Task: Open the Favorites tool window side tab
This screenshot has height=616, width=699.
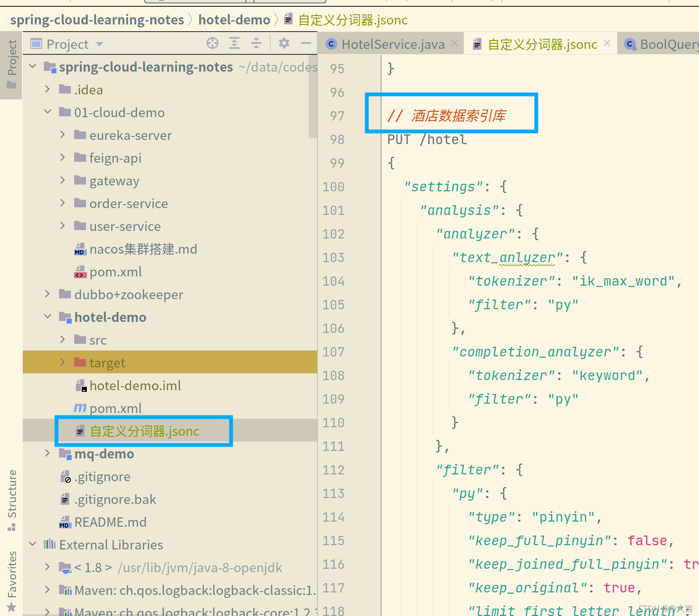Action: pos(12,581)
